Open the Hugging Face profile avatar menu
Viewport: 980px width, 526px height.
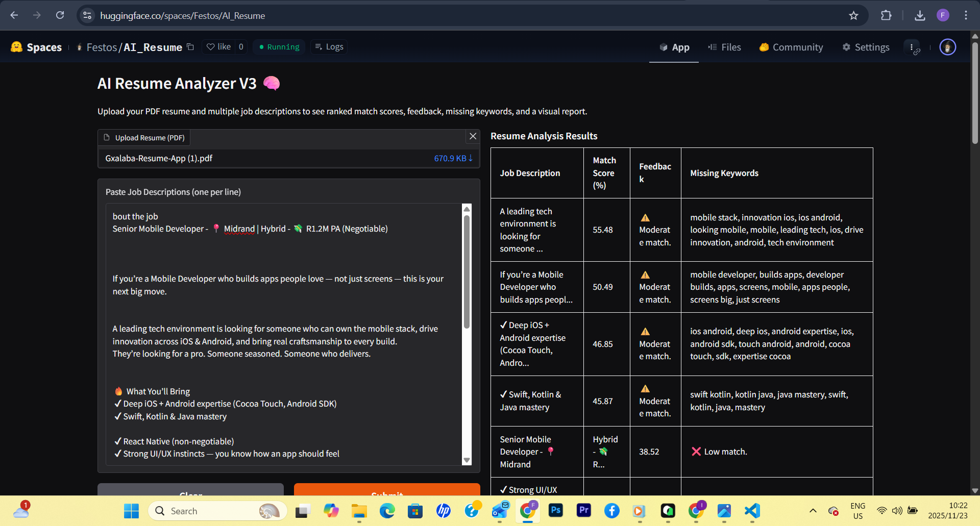coord(948,47)
